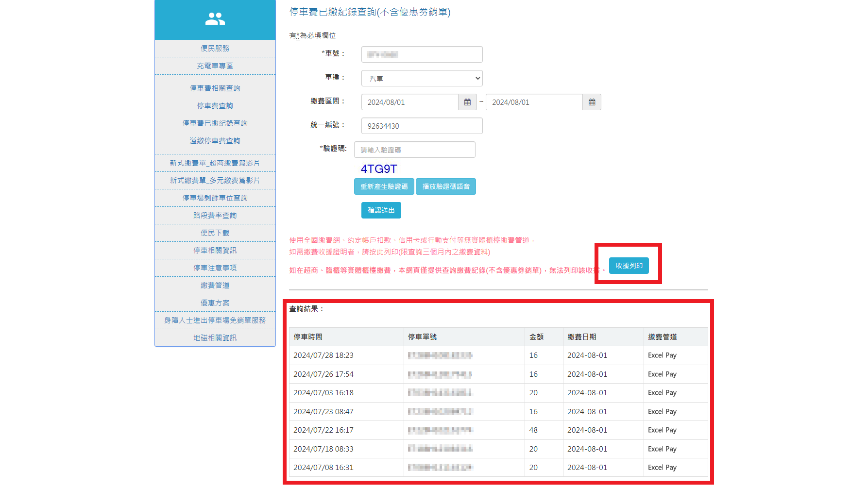The image size is (868, 488).
Task: Click the 收據列印 receipt print button
Action: 629,266
